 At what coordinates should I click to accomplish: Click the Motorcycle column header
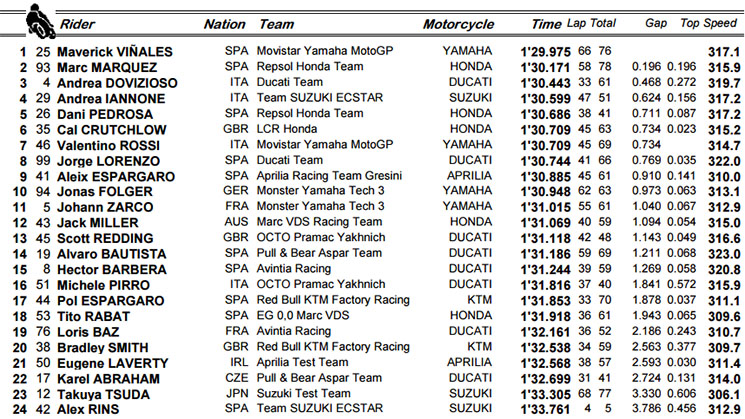point(458,24)
